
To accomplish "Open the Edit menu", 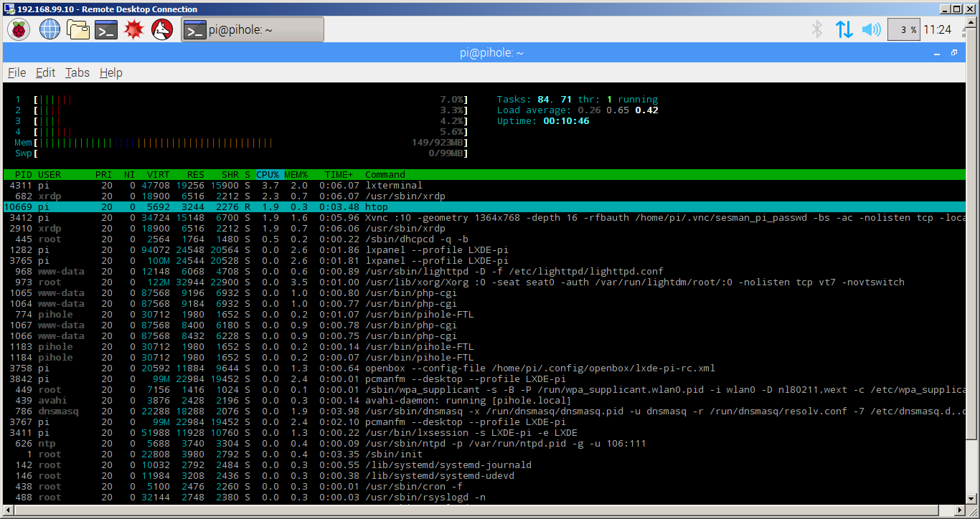I will 45,72.
